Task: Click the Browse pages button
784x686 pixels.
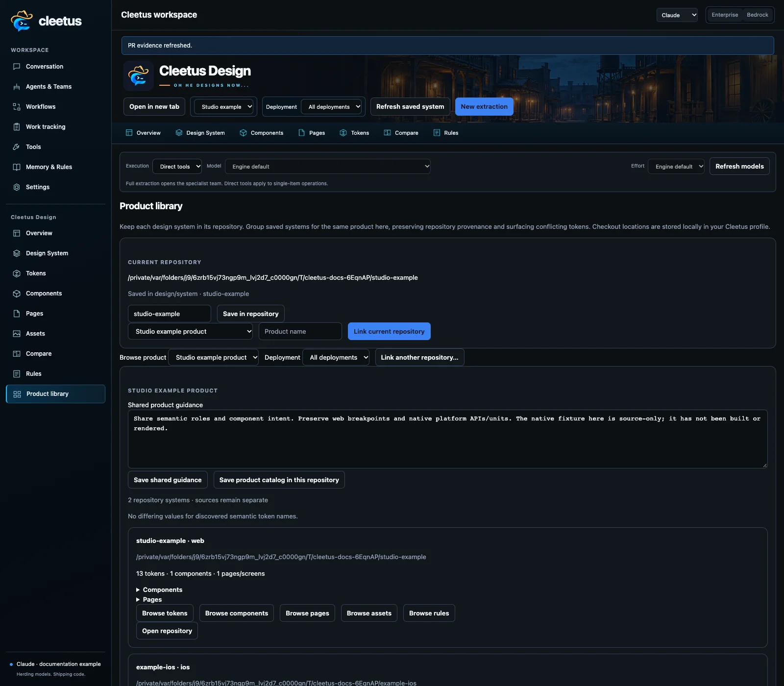Action: (x=307, y=613)
